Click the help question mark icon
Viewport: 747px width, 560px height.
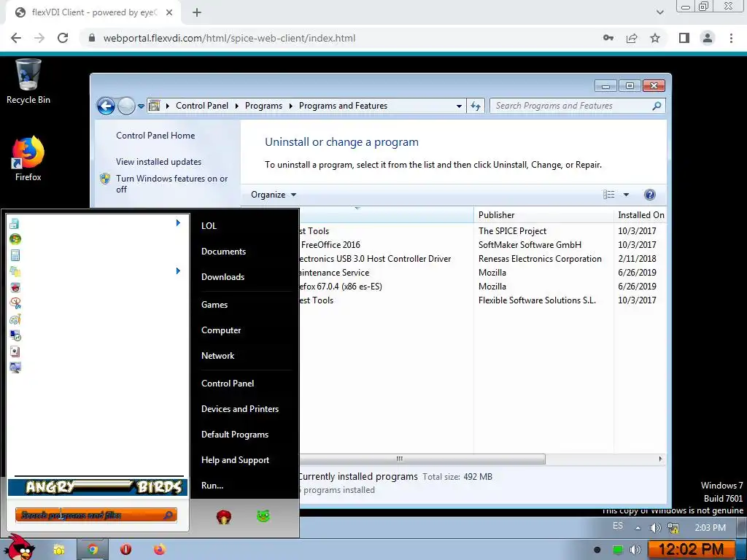click(650, 194)
